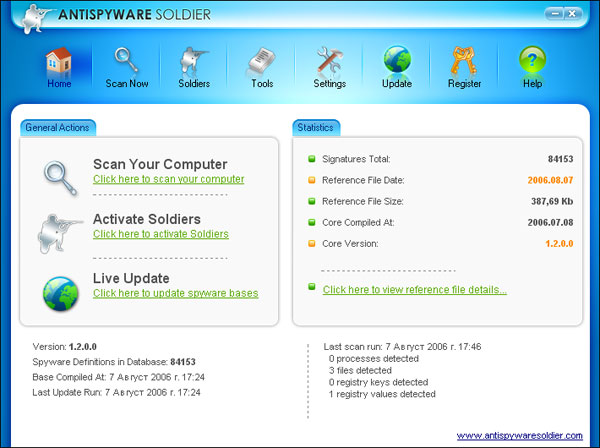This screenshot has width=600, height=448.
Task: Click green bullet beside reference file details link
Action: 312,286
